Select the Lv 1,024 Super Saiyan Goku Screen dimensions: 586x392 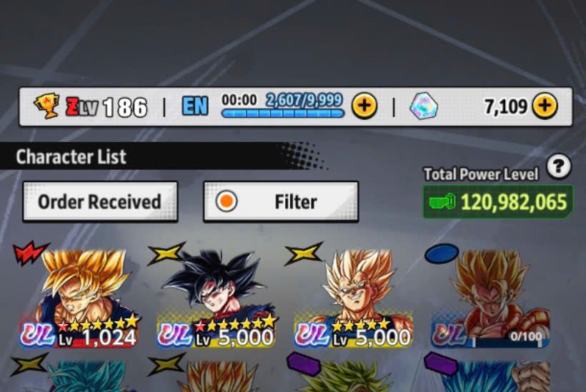point(79,298)
